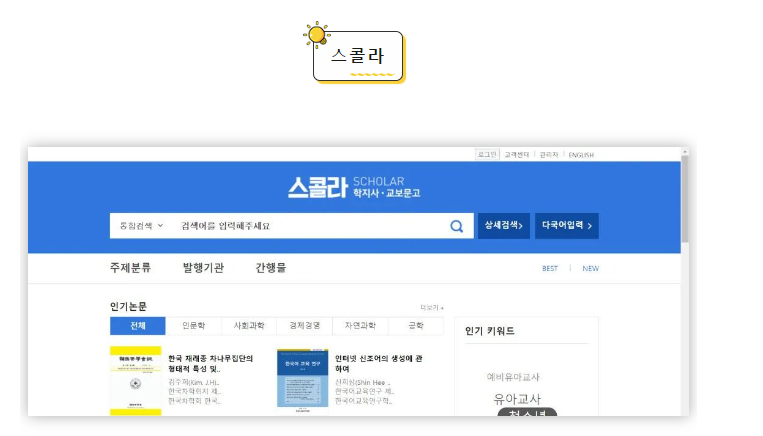
Task: Open the 주제분류 menu
Action: (130, 268)
